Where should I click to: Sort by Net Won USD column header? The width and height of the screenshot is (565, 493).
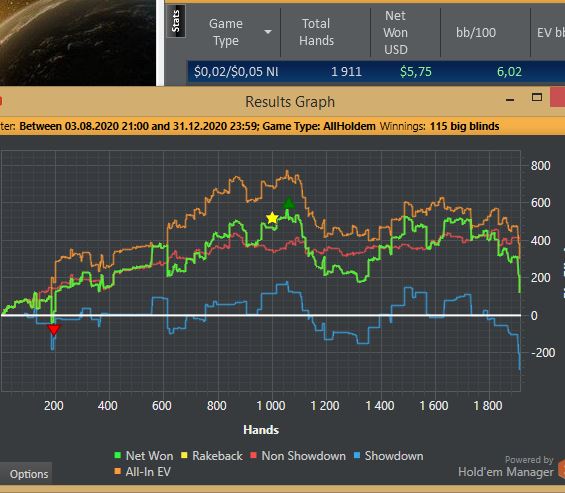pos(396,32)
